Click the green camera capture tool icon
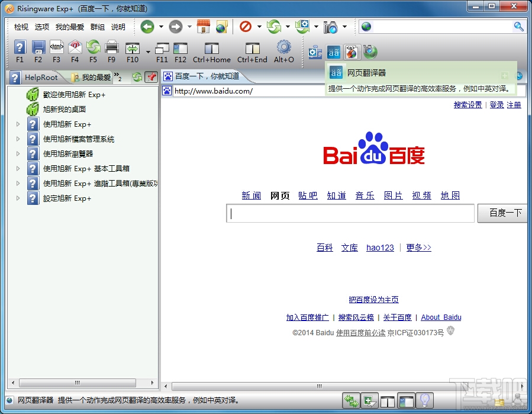This screenshot has height=414, width=532. (370, 52)
